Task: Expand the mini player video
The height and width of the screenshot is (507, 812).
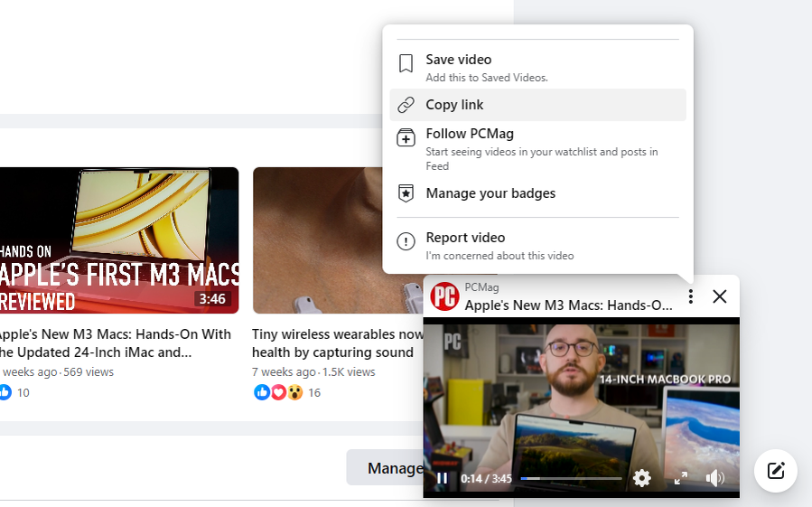Action: (681, 478)
